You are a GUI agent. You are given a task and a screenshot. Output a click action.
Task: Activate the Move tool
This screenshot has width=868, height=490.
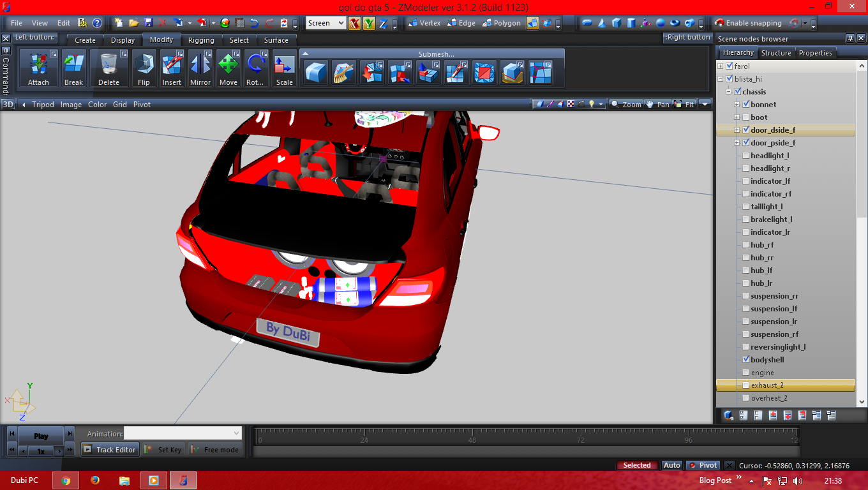point(228,68)
